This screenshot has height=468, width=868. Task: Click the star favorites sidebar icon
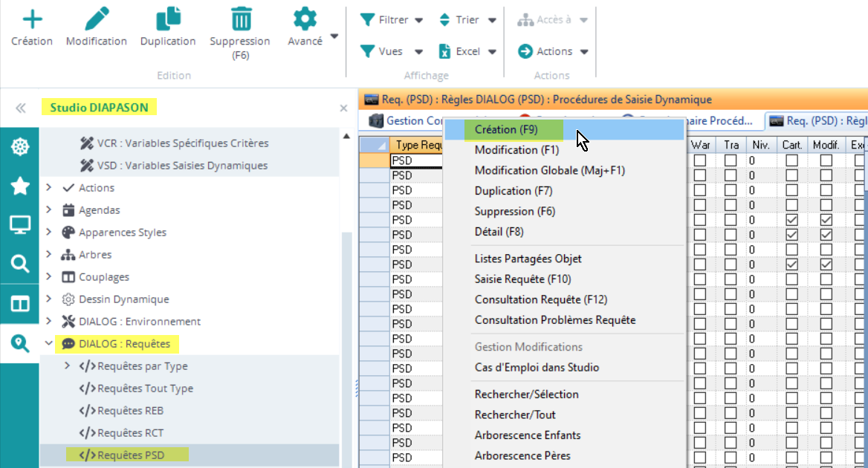point(19,186)
